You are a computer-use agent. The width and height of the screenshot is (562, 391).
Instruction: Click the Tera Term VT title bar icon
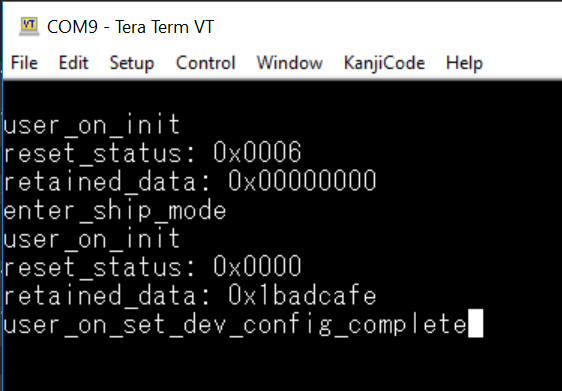tap(29, 27)
